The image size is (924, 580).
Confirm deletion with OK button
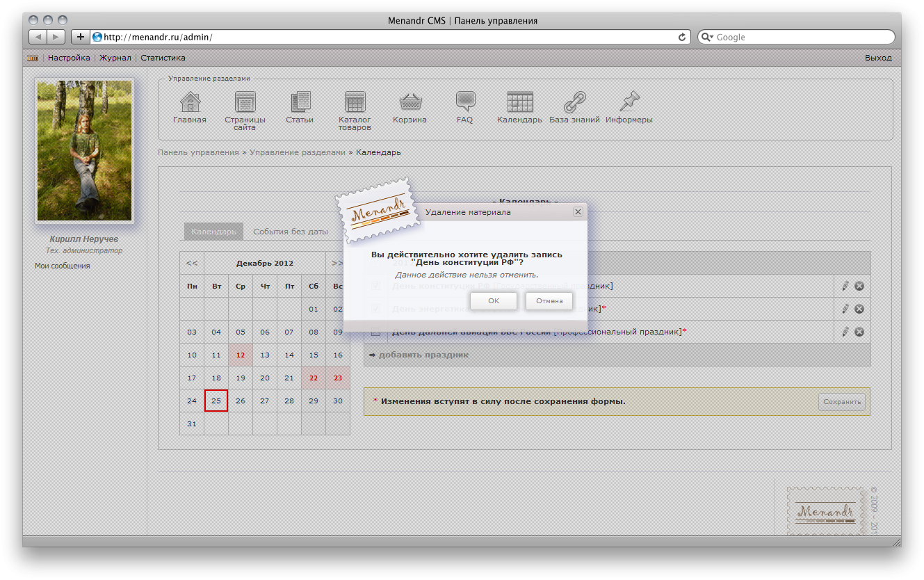click(x=494, y=301)
